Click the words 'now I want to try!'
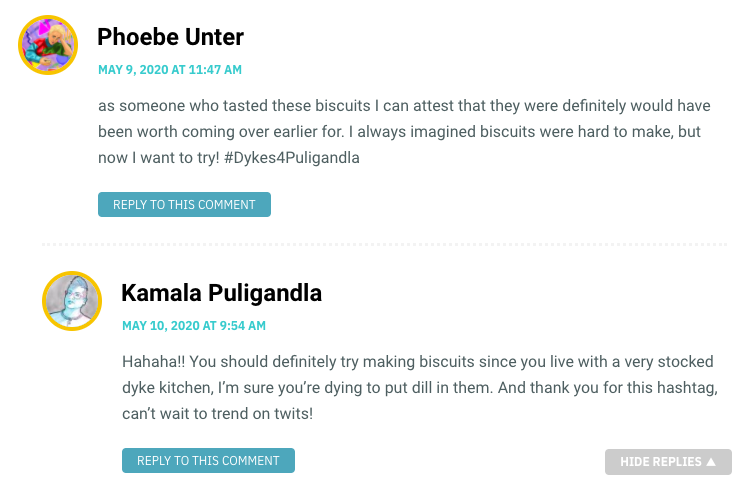This screenshot has width=744, height=493. tap(158, 158)
